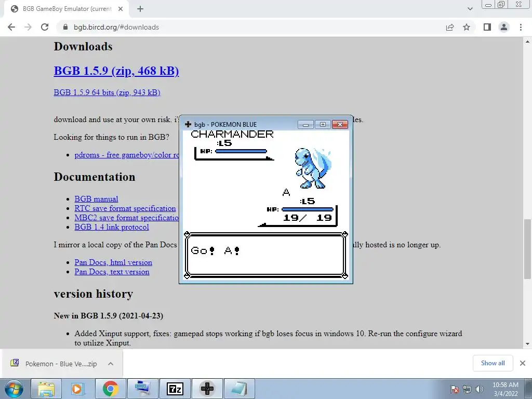Open Windows Media Player from taskbar

[x=77, y=389]
